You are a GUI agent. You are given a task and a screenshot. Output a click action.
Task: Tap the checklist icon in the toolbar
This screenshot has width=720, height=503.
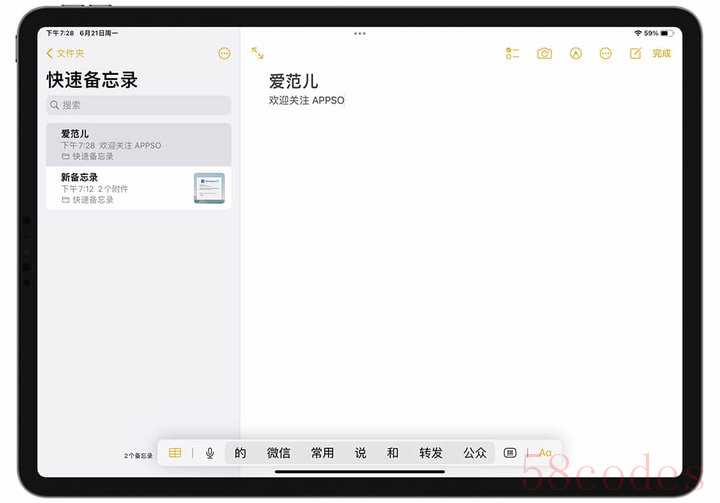point(513,53)
